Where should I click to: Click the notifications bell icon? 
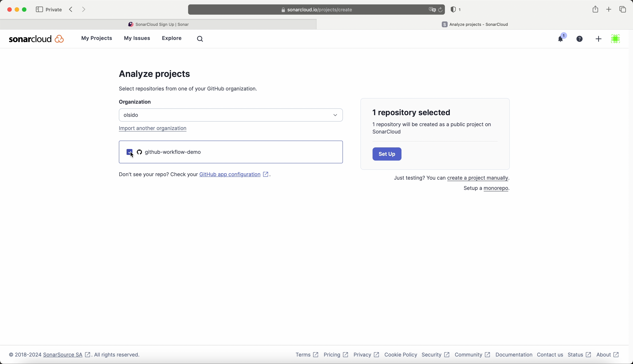(561, 39)
